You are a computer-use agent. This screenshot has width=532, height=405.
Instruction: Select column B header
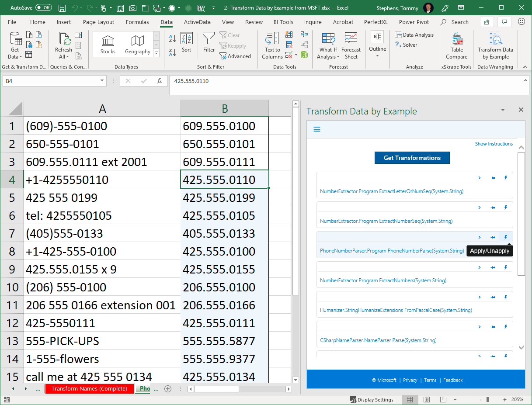pos(225,108)
